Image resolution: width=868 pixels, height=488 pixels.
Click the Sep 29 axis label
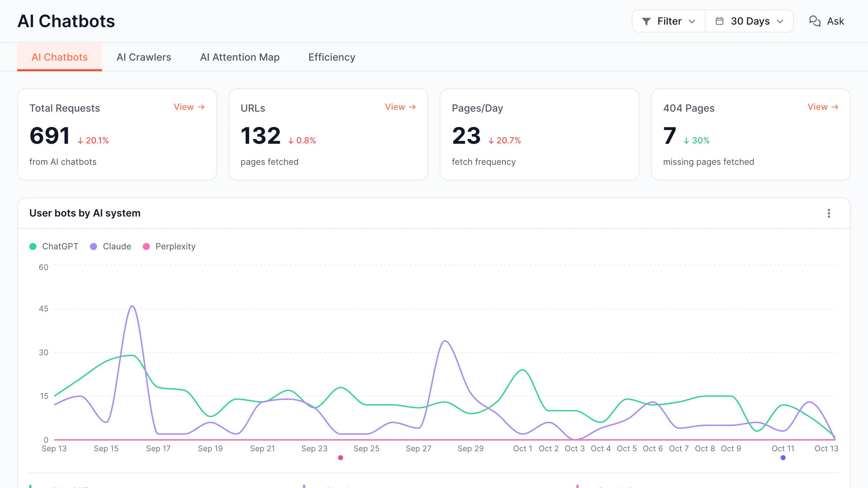[x=471, y=448]
